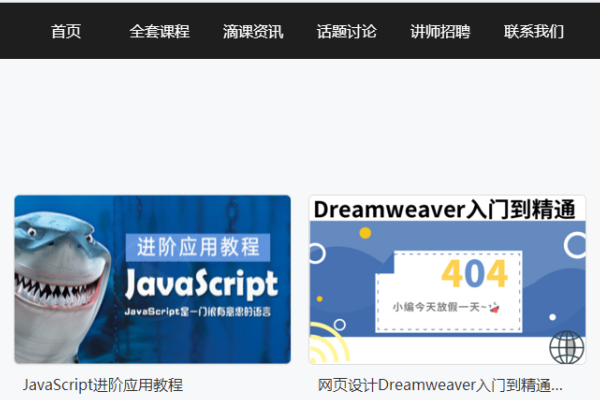Image resolution: width=600 pixels, height=400 pixels.
Task: Open the Dreamweaver 404 course thumbnail
Action: coord(447,279)
